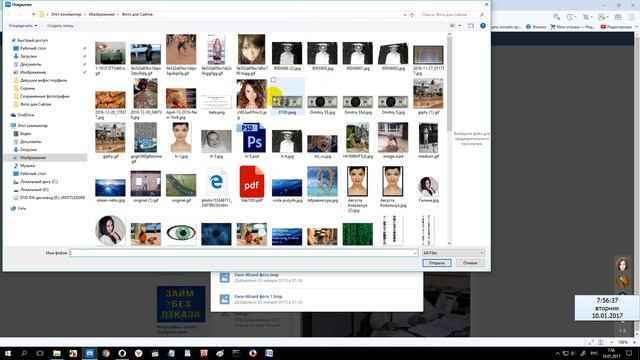The height and width of the screenshot is (360, 640).
Task: Click the search box in the Open dialog
Action: [x=452, y=15]
